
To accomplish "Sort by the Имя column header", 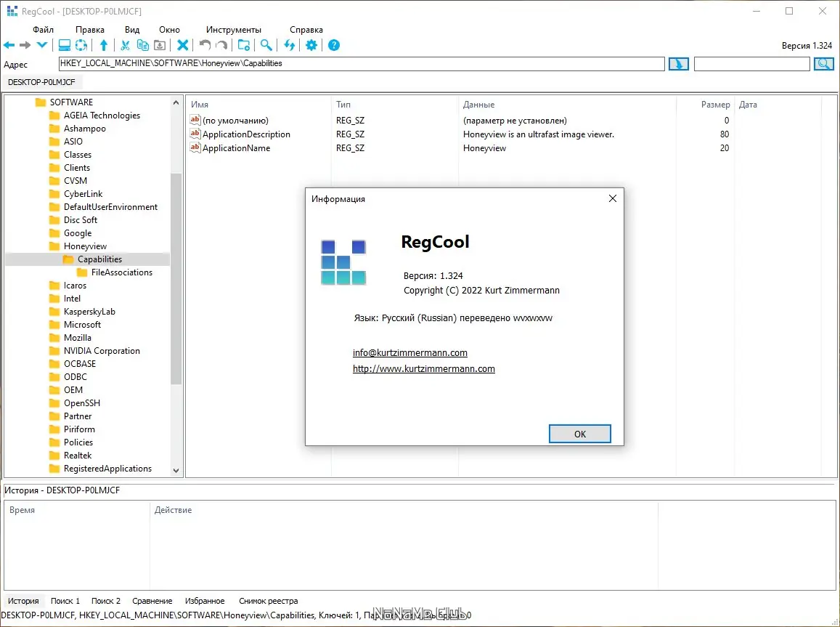I will coord(199,105).
